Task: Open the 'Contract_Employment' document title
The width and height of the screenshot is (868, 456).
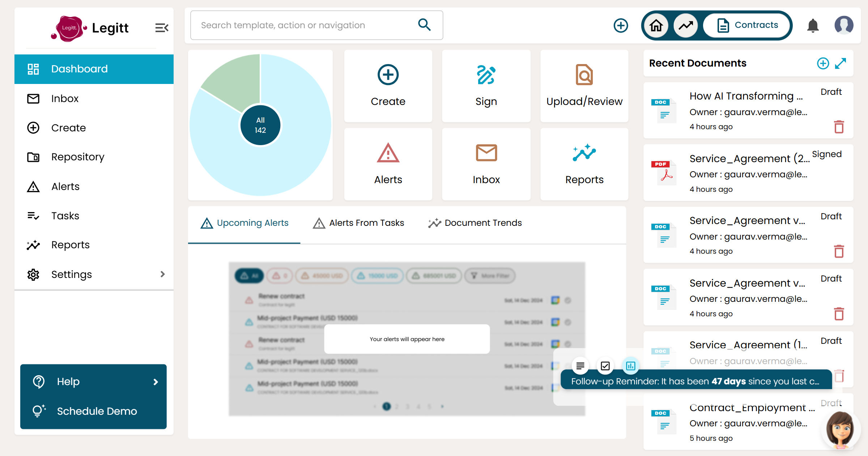Action: click(x=752, y=408)
